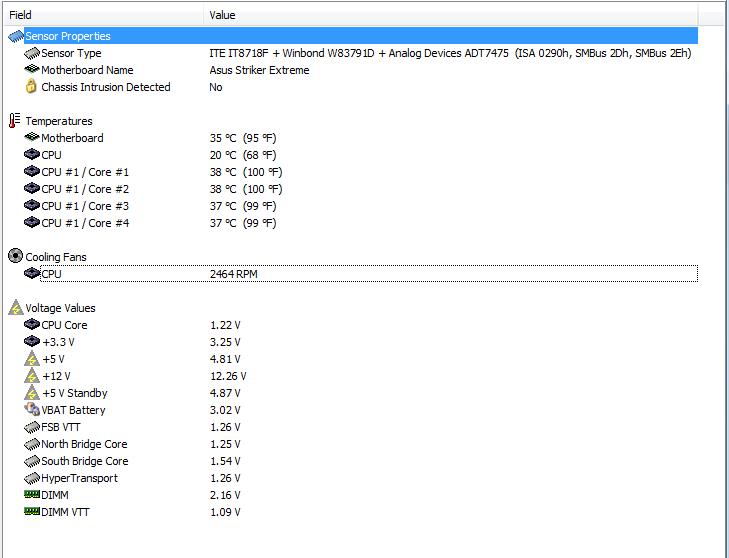The height and width of the screenshot is (558, 729).
Task: Click the Sensor Type chip icon
Action: (x=32, y=53)
